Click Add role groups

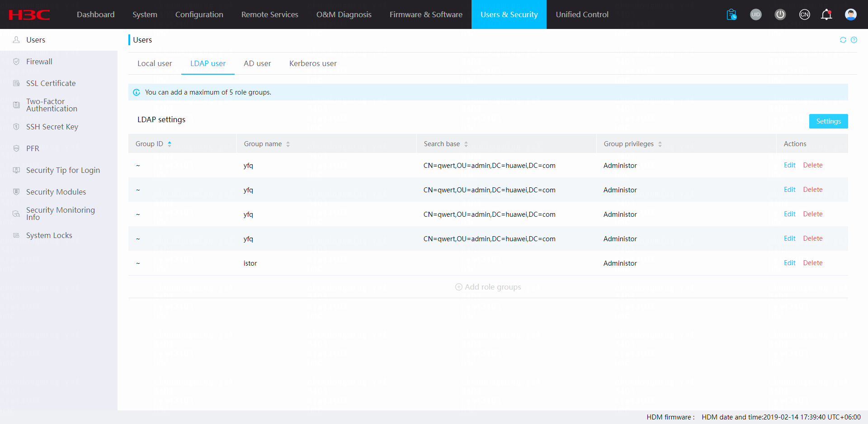pos(488,287)
